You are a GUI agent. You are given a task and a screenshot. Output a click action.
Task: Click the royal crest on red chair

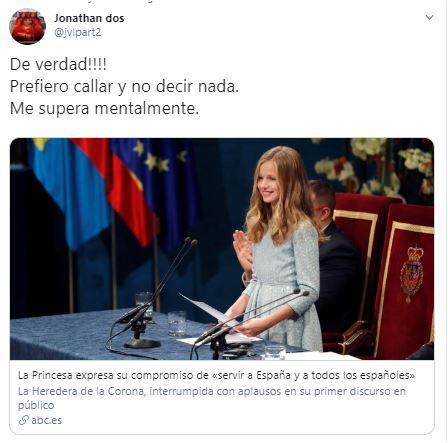(412, 273)
